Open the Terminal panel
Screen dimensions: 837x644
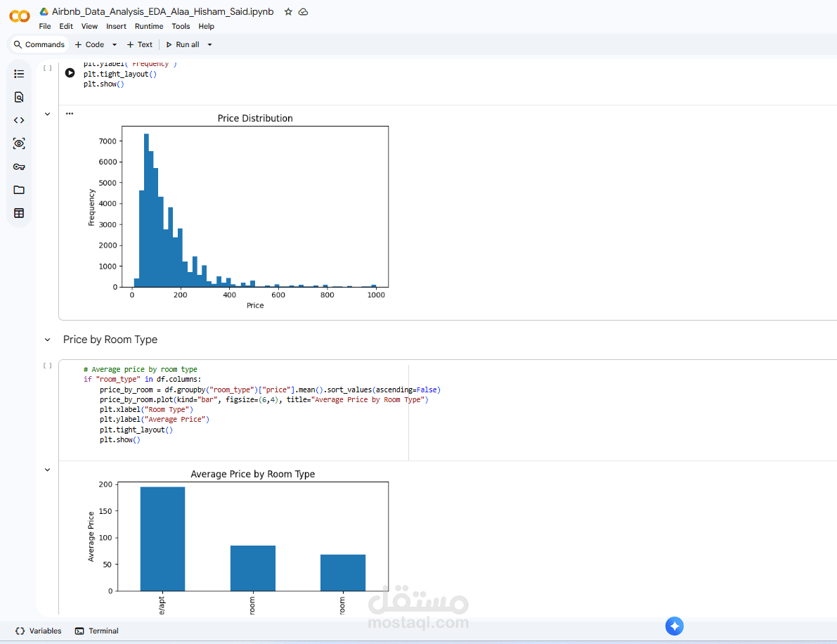point(96,631)
